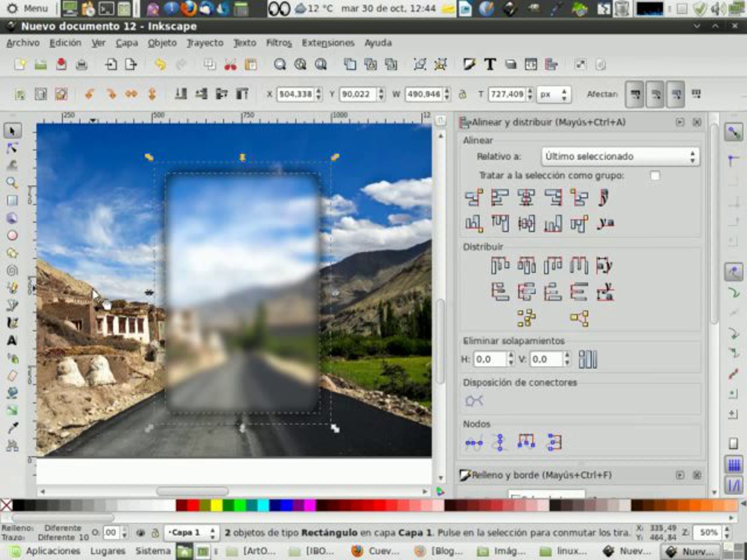747x560 pixels.
Task: Select the Spiral tool
Action: (12, 270)
